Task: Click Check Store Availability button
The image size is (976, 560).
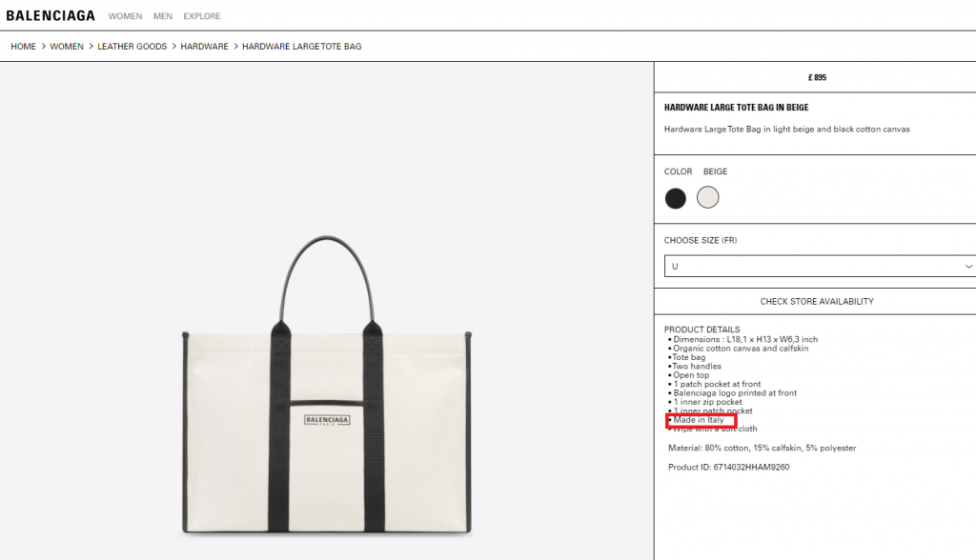Action: [x=816, y=301]
